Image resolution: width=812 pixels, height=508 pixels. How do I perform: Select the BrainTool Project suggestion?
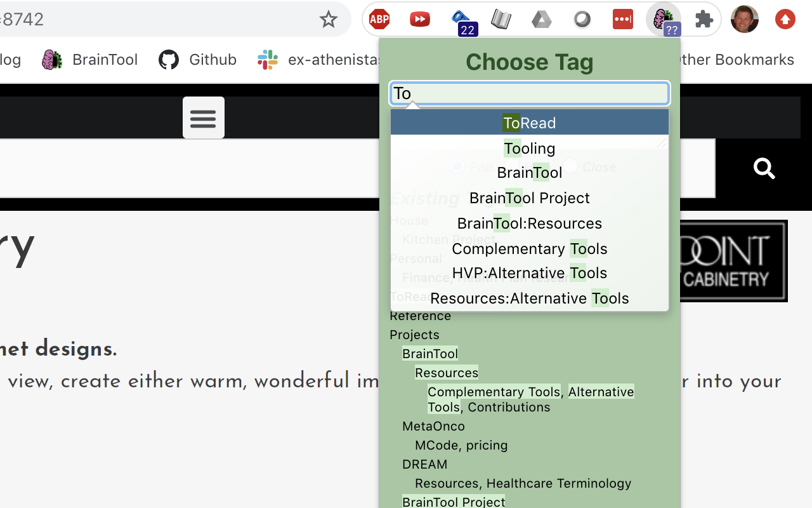[x=530, y=198]
